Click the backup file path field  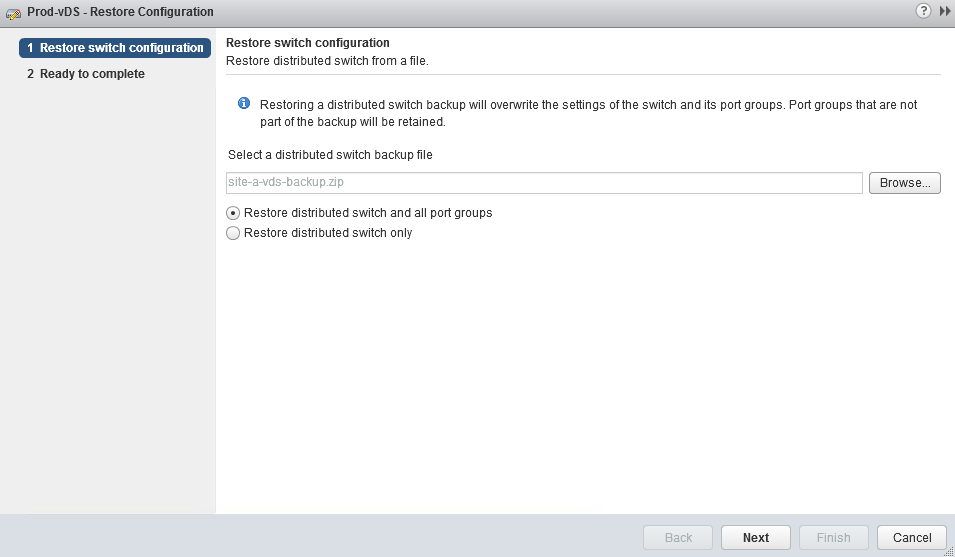coord(544,183)
